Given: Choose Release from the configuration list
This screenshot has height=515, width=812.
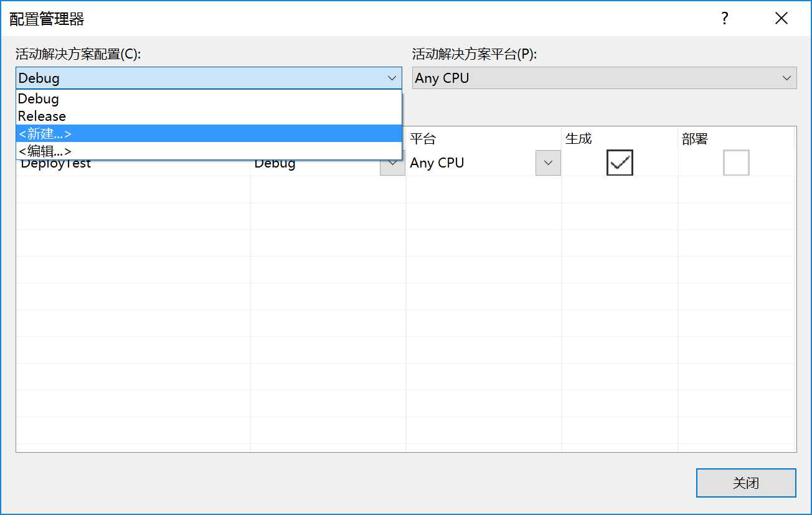Looking at the screenshot, I should click(209, 116).
